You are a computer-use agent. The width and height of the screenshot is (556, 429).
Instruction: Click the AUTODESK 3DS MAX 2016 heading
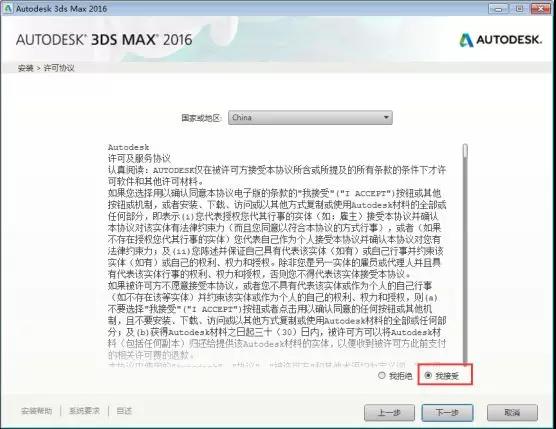click(104, 39)
